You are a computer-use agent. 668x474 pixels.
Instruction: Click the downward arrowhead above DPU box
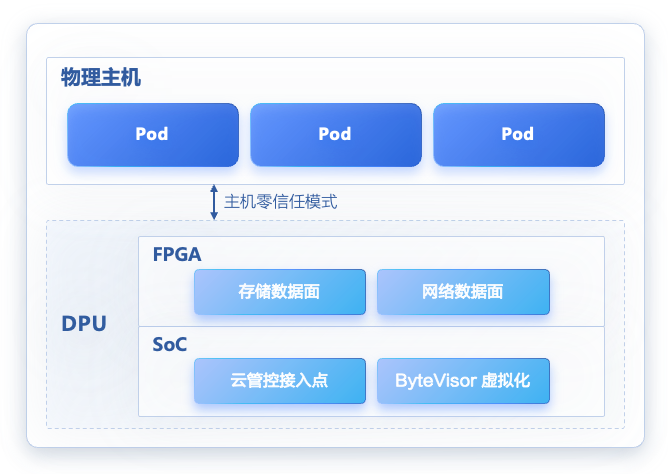tap(213, 214)
